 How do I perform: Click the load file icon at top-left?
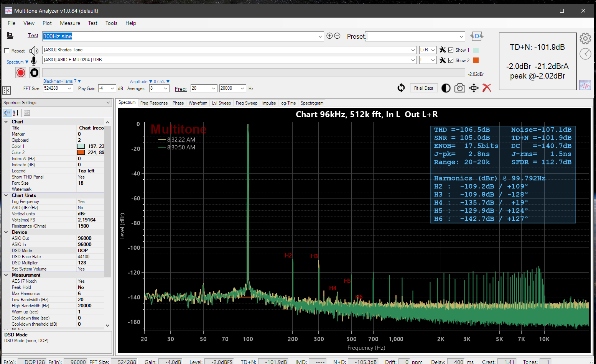tap(10, 36)
